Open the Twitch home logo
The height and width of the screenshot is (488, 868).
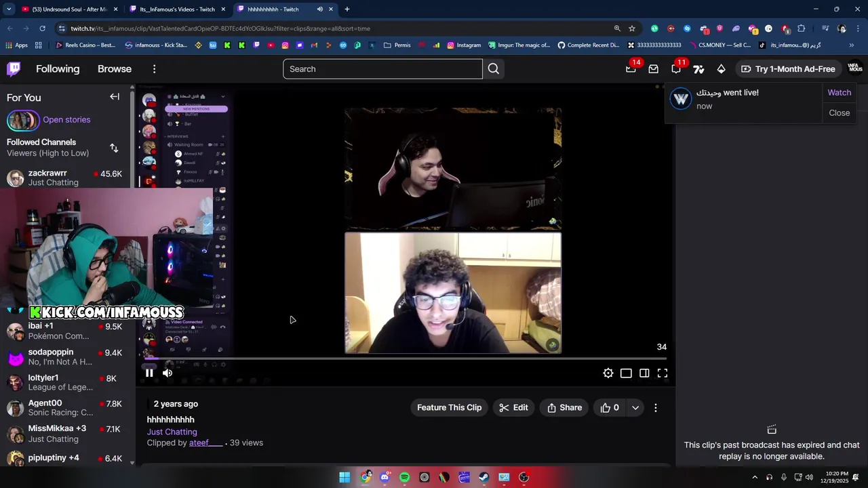(x=14, y=68)
